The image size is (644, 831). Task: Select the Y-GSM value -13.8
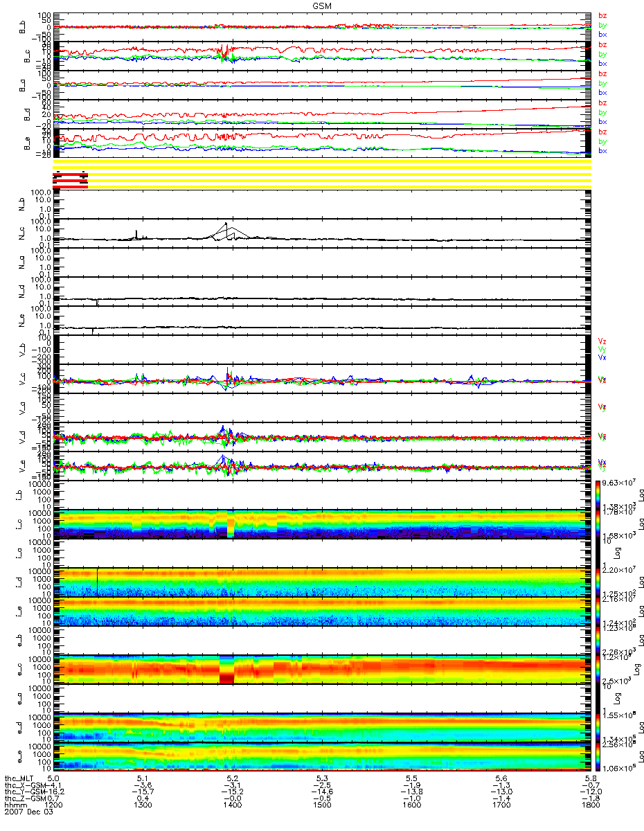411,792
